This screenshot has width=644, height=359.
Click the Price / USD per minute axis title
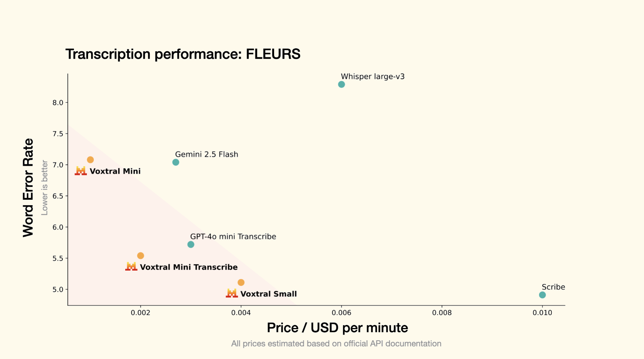pyautogui.click(x=337, y=328)
